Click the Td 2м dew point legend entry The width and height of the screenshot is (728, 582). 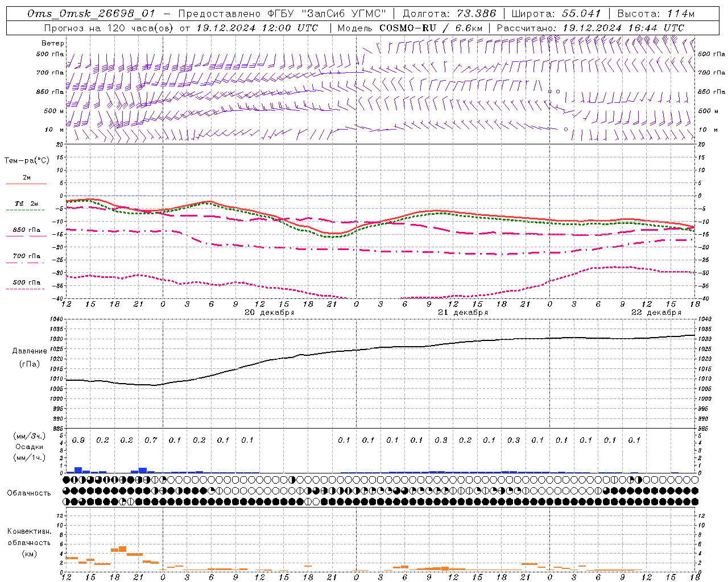[26, 203]
